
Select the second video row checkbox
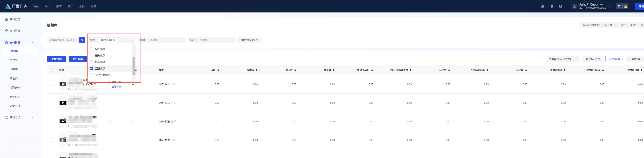coord(52,103)
